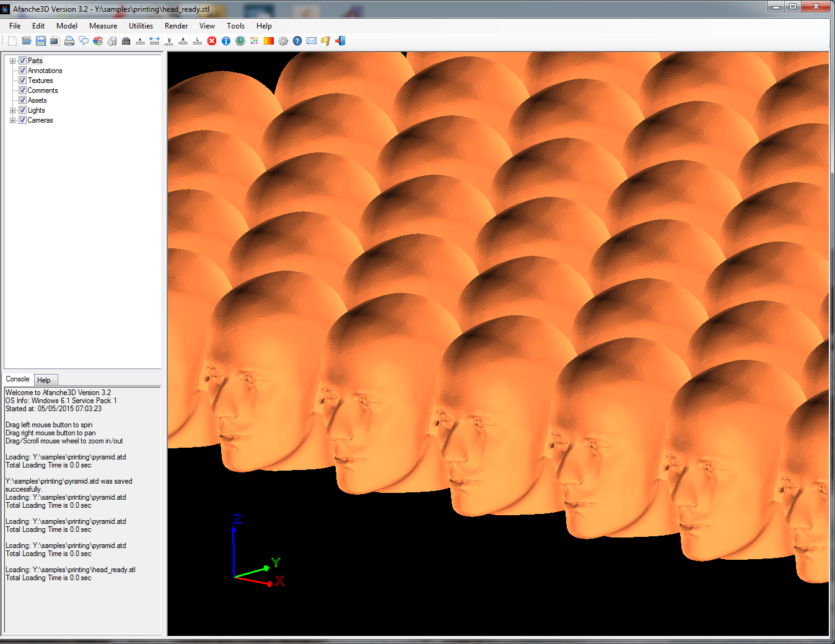This screenshot has width=835, height=644.
Task: Click the orange gradient color swatch icon
Action: 269,41
